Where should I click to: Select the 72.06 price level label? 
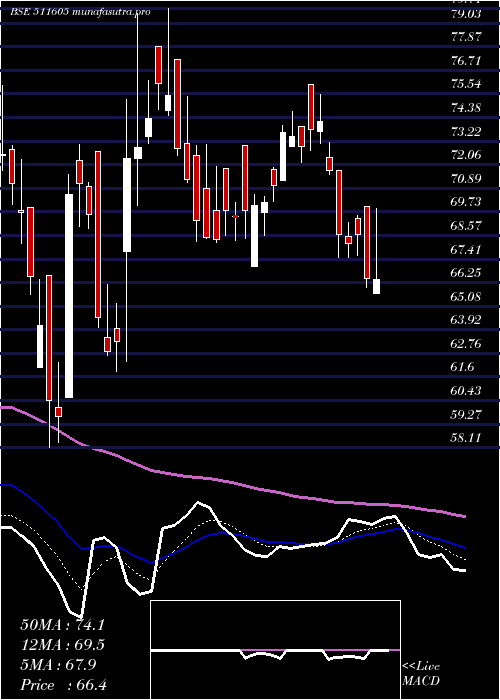[466, 155]
